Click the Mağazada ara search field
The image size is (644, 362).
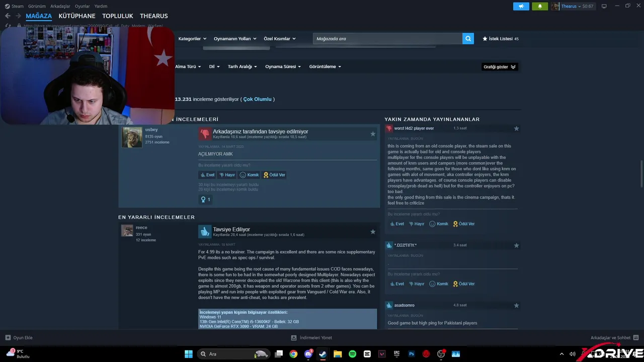(x=387, y=39)
